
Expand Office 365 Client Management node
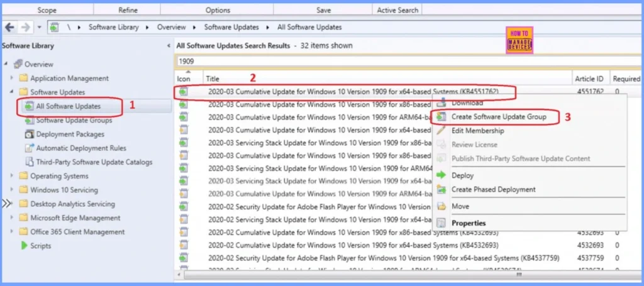tap(12, 232)
